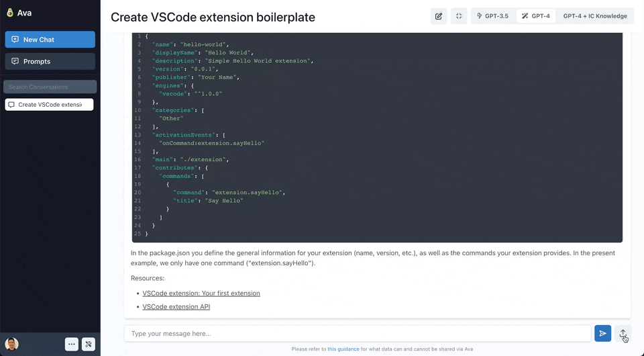Image resolution: width=644 pixels, height=356 pixels.
Task: Click the message input box
Action: click(358, 333)
